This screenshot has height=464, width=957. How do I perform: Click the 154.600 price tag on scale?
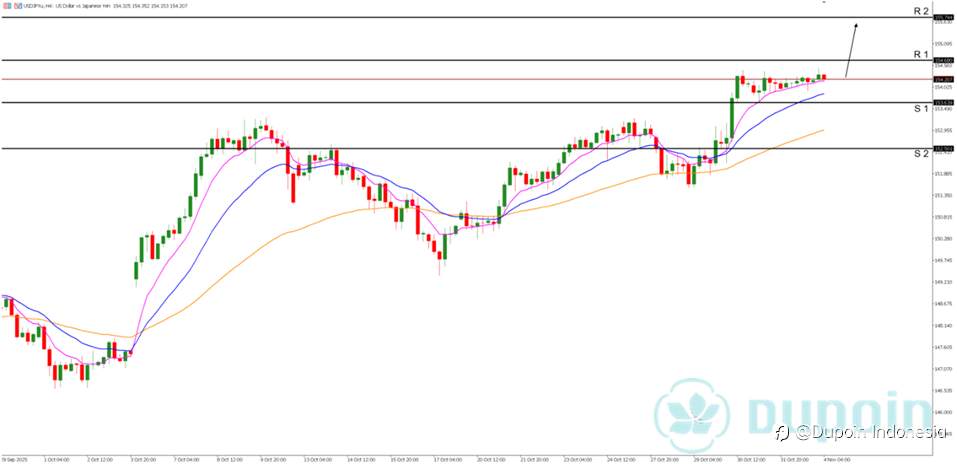coord(944,60)
